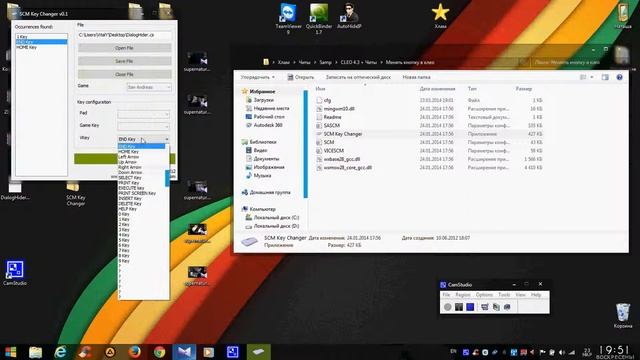
Task: Click Explorer search box
Action: click(571, 62)
